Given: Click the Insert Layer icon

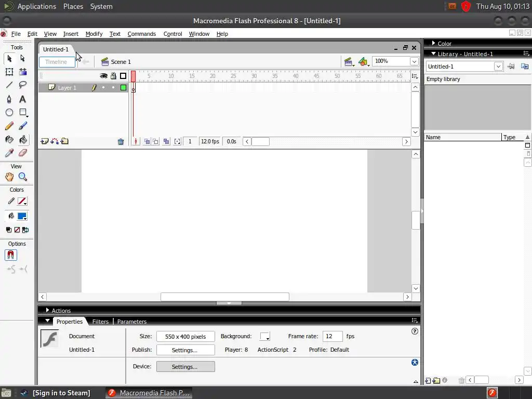Looking at the screenshot, I should point(45,141).
